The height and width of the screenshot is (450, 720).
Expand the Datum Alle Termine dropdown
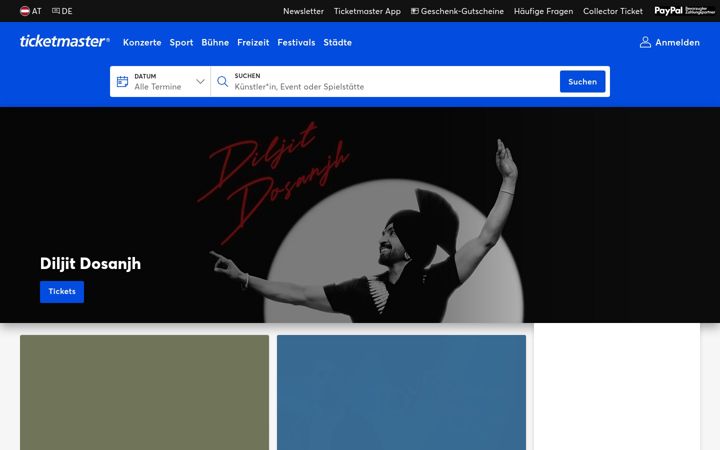click(x=160, y=82)
